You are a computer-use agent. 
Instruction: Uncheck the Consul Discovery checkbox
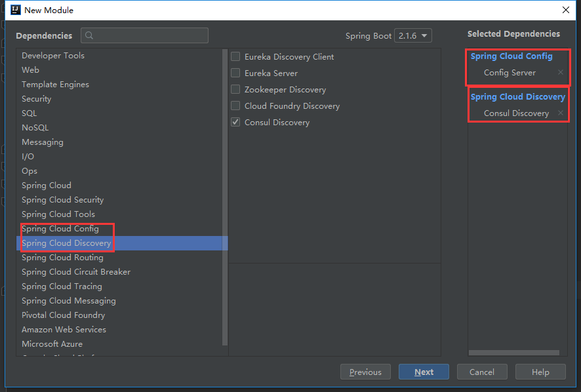point(235,122)
